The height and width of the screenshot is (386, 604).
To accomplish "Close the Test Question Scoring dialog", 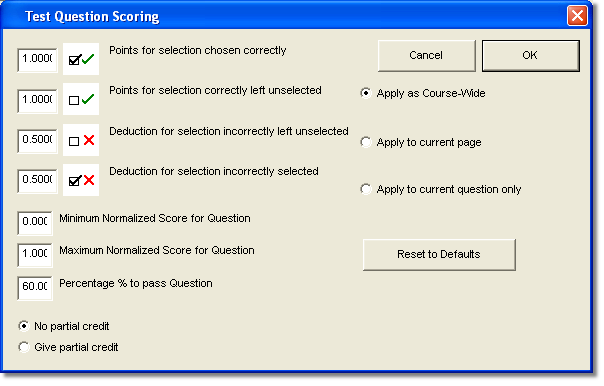I will (577, 16).
